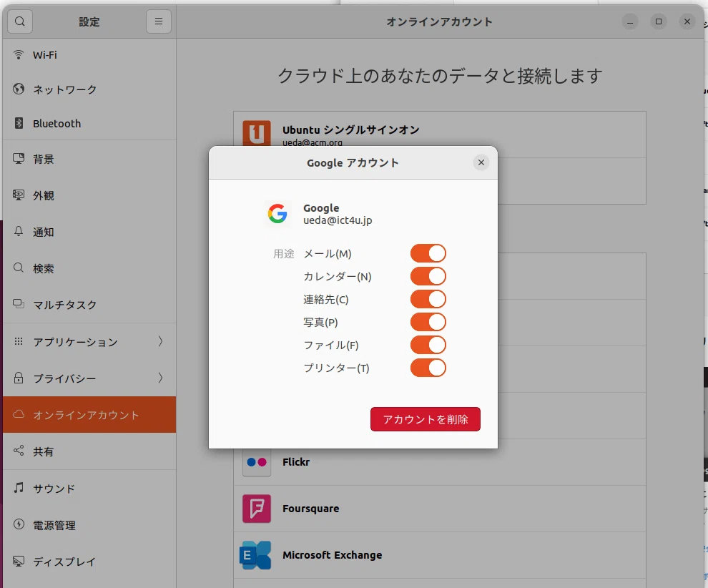Select サウンド in the sidebar
708x588 pixels.
tap(89, 488)
